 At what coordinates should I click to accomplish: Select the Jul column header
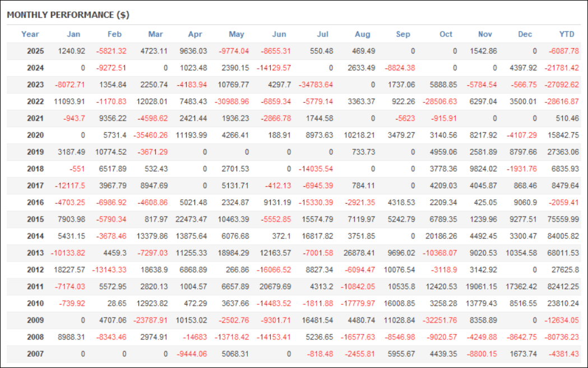[x=322, y=34]
